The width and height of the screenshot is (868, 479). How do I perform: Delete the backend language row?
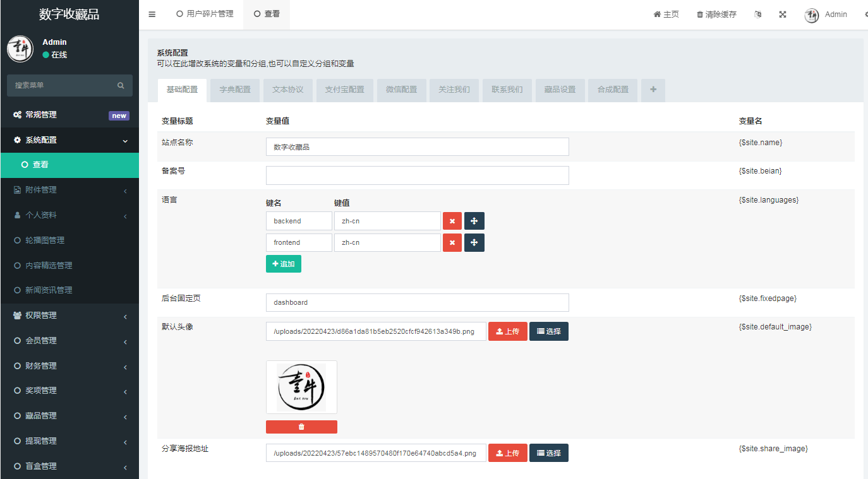(x=452, y=221)
